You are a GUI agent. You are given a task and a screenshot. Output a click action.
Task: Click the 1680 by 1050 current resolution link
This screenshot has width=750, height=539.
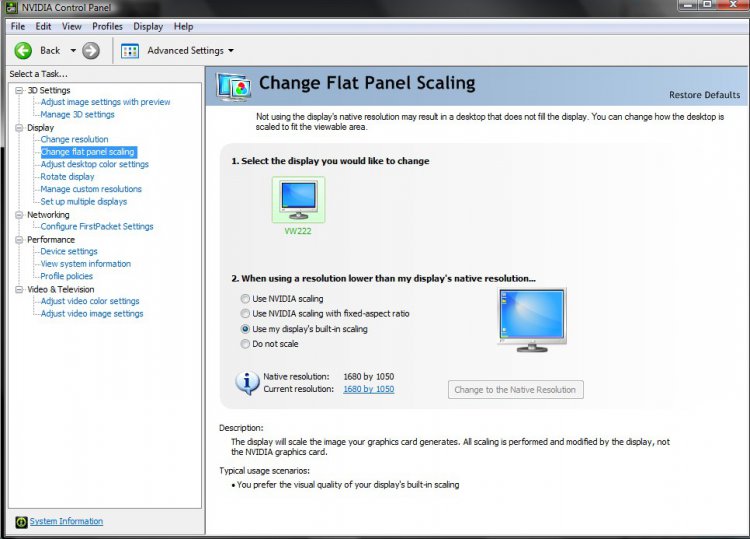(x=369, y=389)
